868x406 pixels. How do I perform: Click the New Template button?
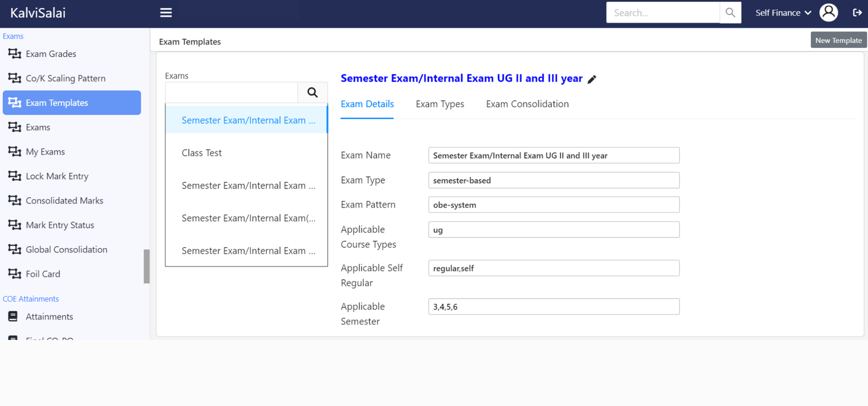(838, 40)
